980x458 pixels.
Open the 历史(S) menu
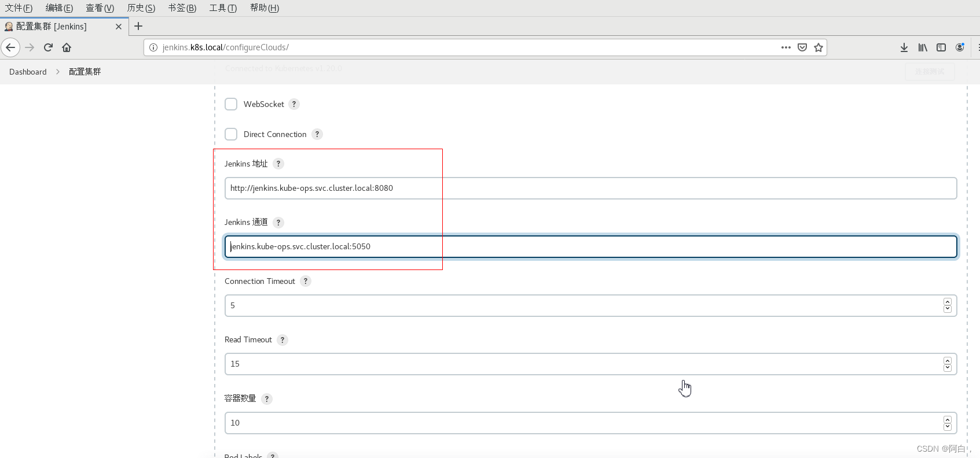(141, 8)
